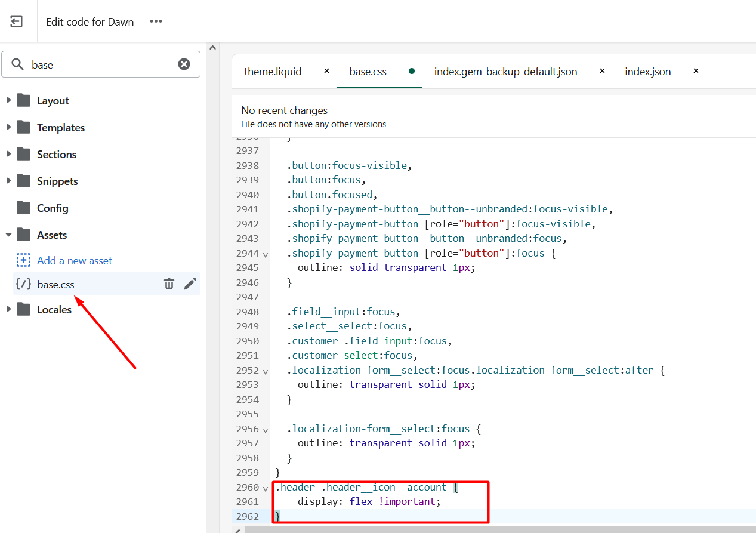This screenshot has height=533, width=756.
Task: Click the .select__select:focus selector line
Action: (x=349, y=326)
